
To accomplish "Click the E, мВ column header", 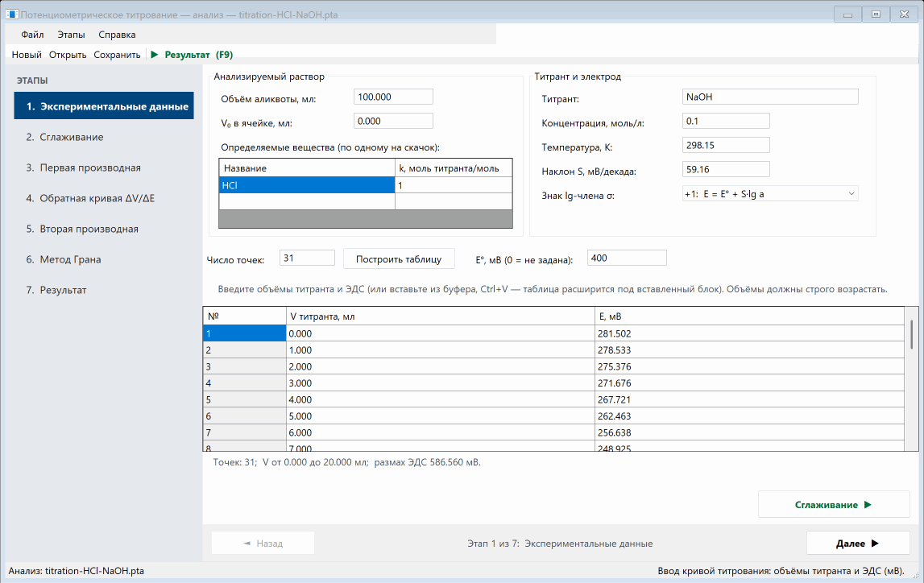I will (x=749, y=316).
